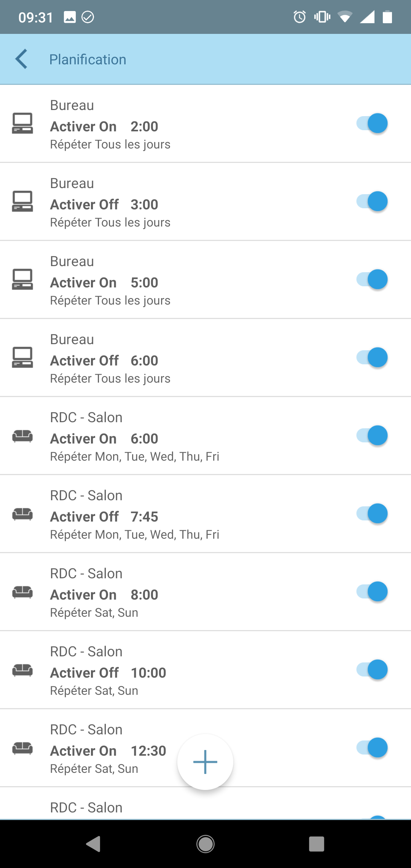This screenshot has width=411, height=868.
Task: Tap the plus button to add schedule
Action: click(x=205, y=762)
